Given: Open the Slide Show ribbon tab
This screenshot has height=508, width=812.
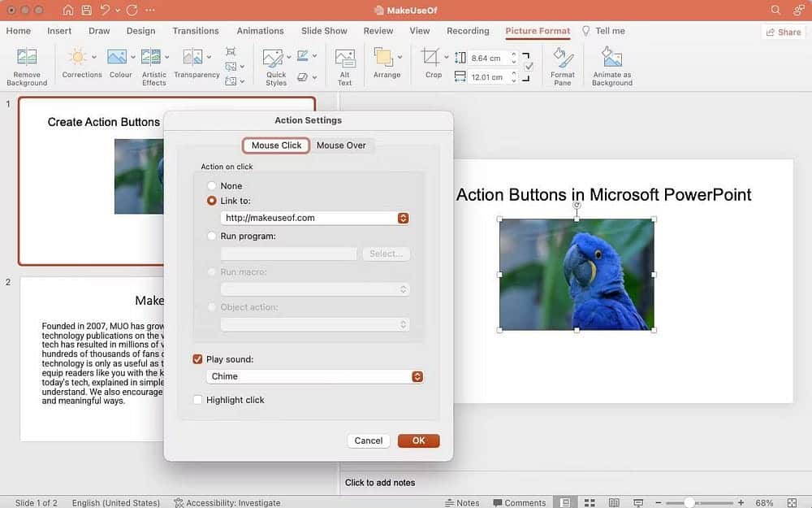Looking at the screenshot, I should point(324,31).
